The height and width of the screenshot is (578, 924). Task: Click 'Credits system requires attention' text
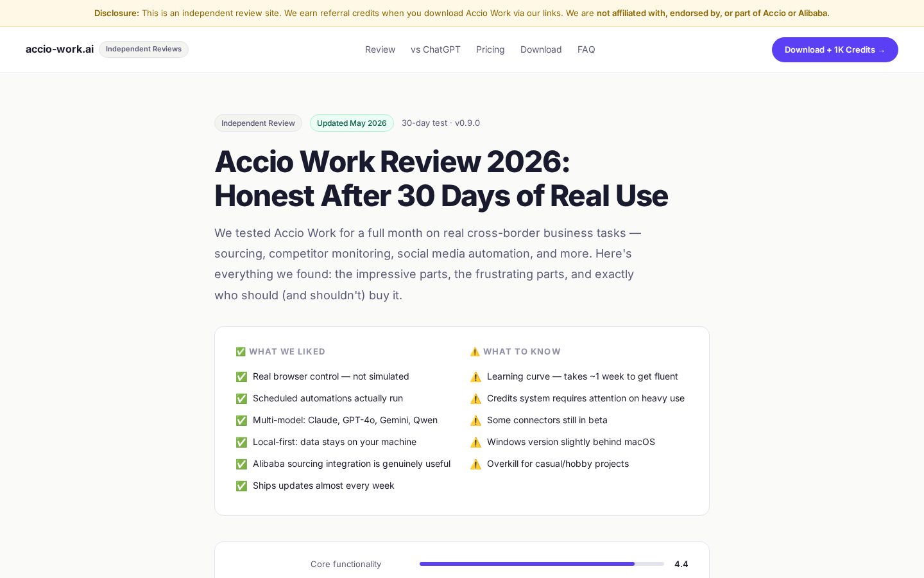coord(586,398)
